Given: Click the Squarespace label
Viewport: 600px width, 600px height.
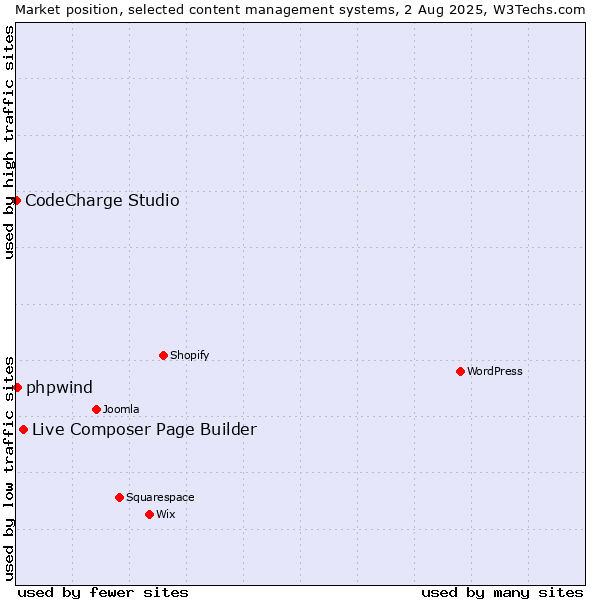Looking at the screenshot, I should coord(160,497).
